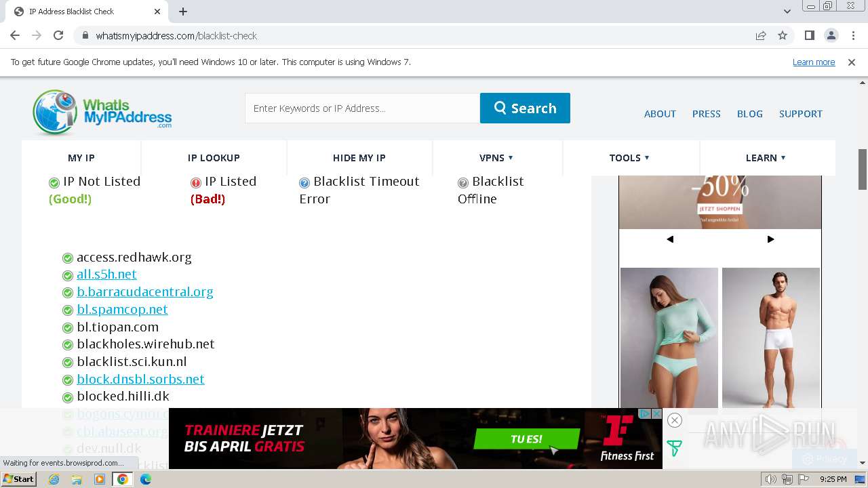Viewport: 868px width, 488px height.
Task: Focus the keywords or IP search field
Action: (362, 108)
